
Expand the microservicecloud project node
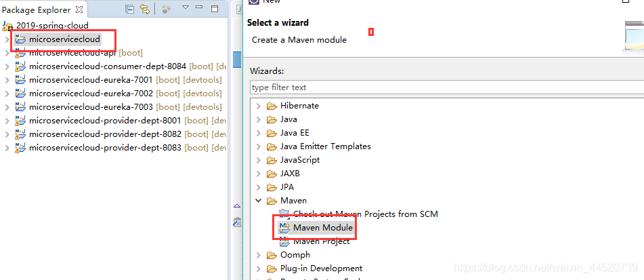coord(7,39)
